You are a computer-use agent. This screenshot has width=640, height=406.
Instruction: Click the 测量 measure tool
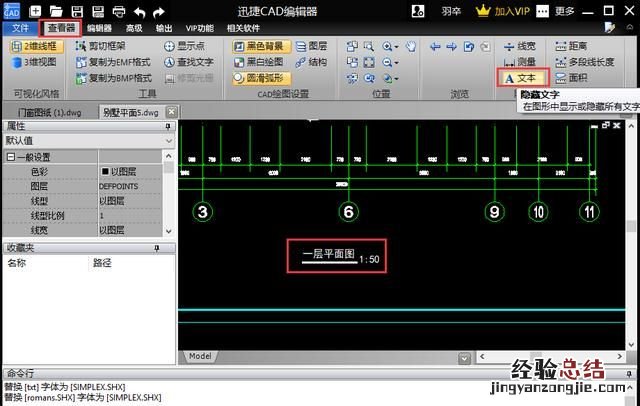coord(519,62)
